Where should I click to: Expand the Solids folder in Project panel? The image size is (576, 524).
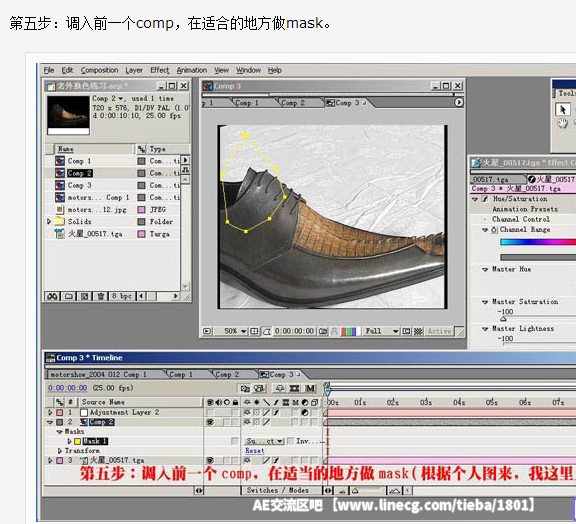pos(49,222)
